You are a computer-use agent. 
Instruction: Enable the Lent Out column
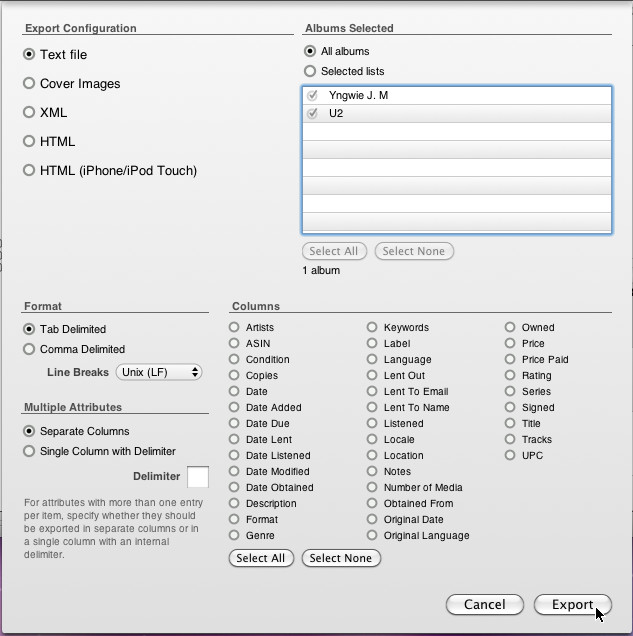click(x=372, y=375)
